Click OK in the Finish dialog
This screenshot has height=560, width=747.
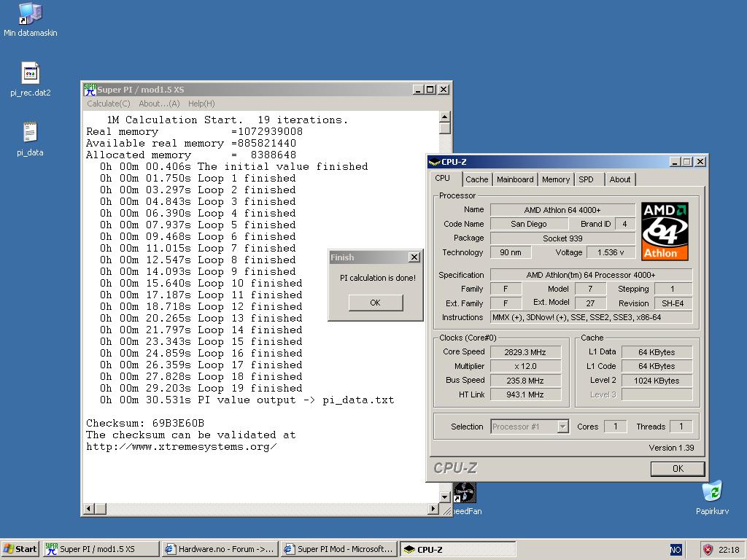pyautogui.click(x=376, y=303)
